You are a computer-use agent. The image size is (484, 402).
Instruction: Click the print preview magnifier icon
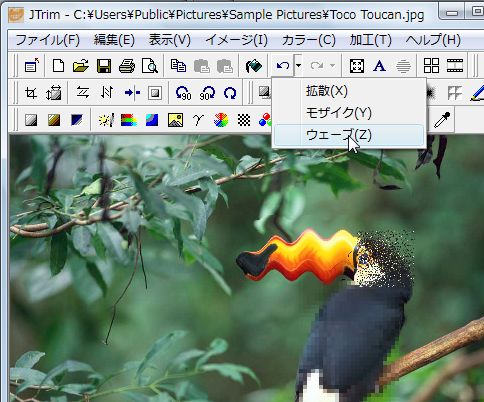(x=150, y=66)
